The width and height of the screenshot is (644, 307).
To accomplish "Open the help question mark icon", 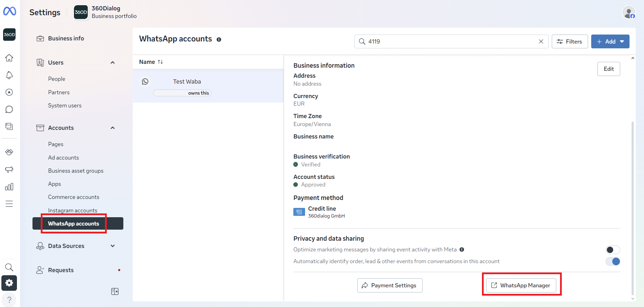I will pos(9,300).
